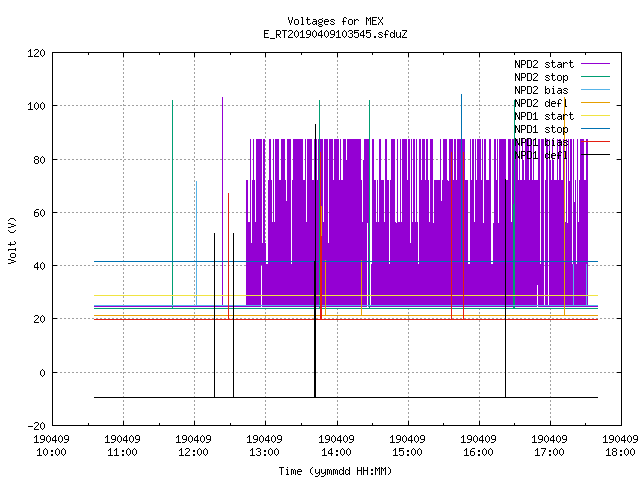Click y-axis tick value 100
Image resolution: width=640 pixels, height=480 pixels.
point(36,106)
